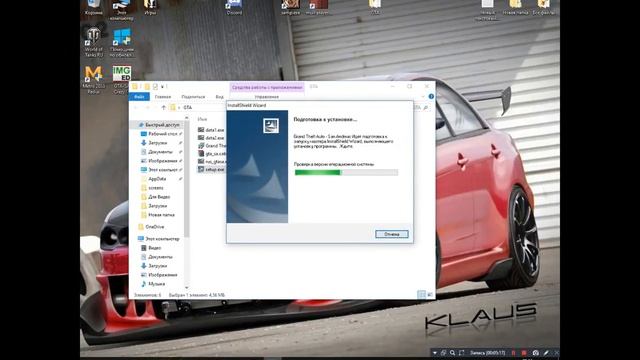Image resolution: width=640 pixels, height=360 pixels.
Task: Select the data2.exe file
Action: [211, 138]
